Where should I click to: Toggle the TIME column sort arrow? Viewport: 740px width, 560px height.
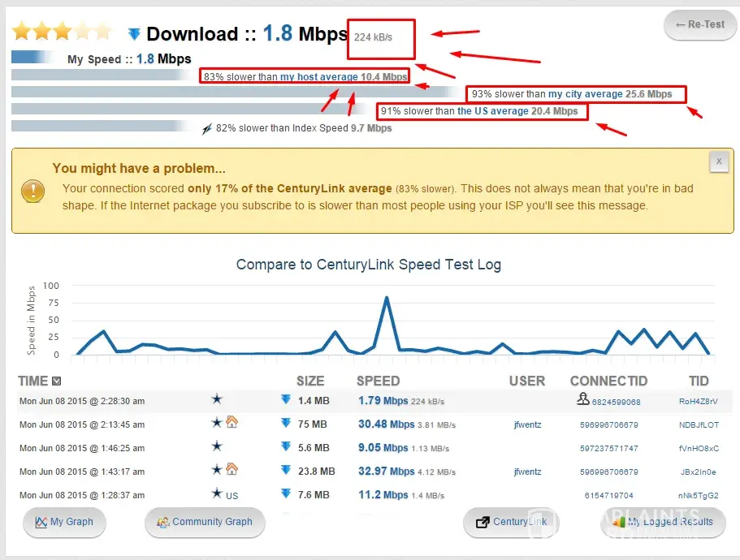click(56, 381)
